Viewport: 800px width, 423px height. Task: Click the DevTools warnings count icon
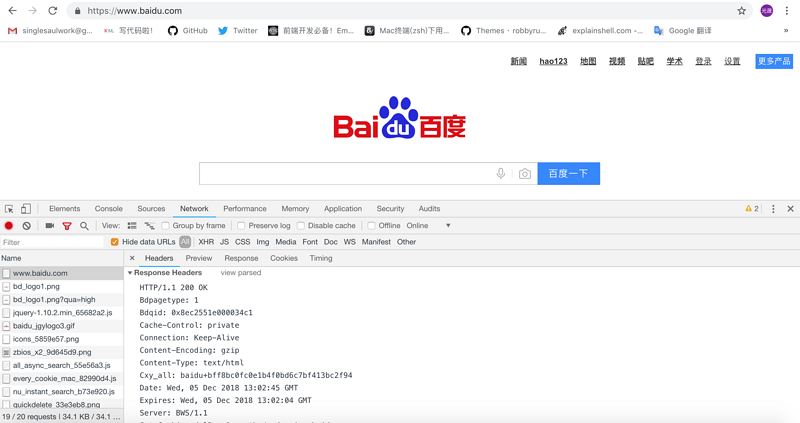pyautogui.click(x=752, y=209)
